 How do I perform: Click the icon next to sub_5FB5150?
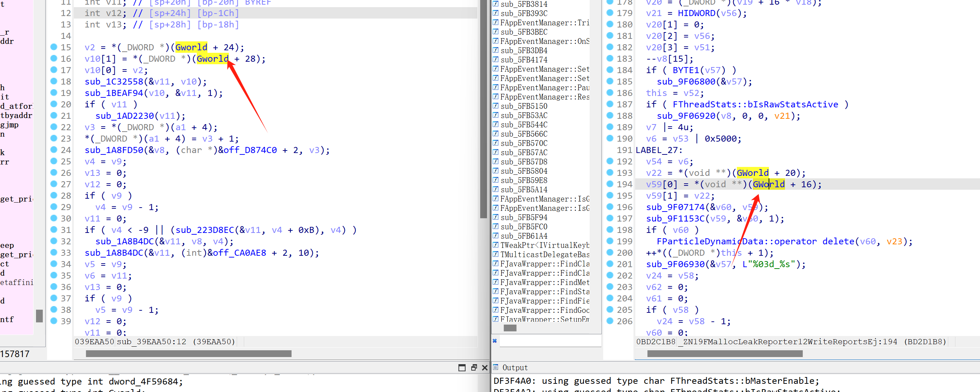(x=496, y=106)
